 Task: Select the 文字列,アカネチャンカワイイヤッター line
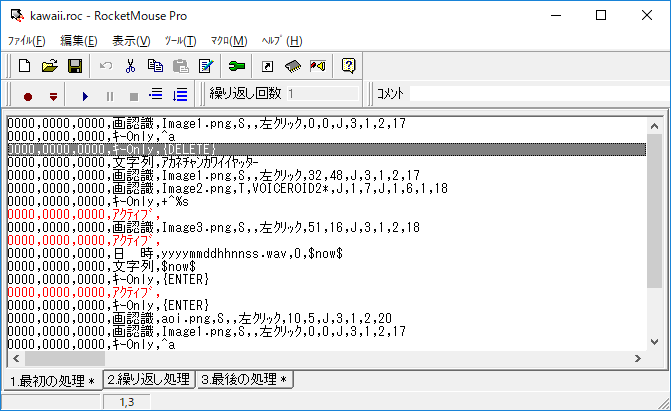click(327, 162)
